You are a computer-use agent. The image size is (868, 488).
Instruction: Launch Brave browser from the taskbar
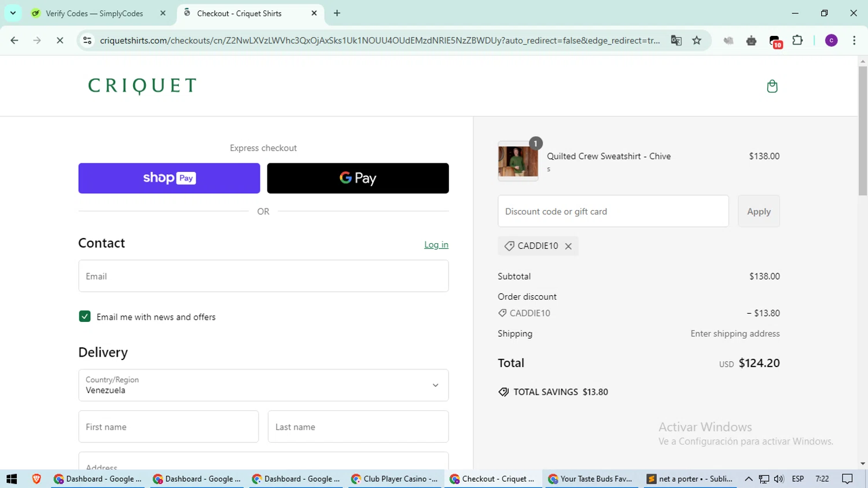pyautogui.click(x=36, y=479)
